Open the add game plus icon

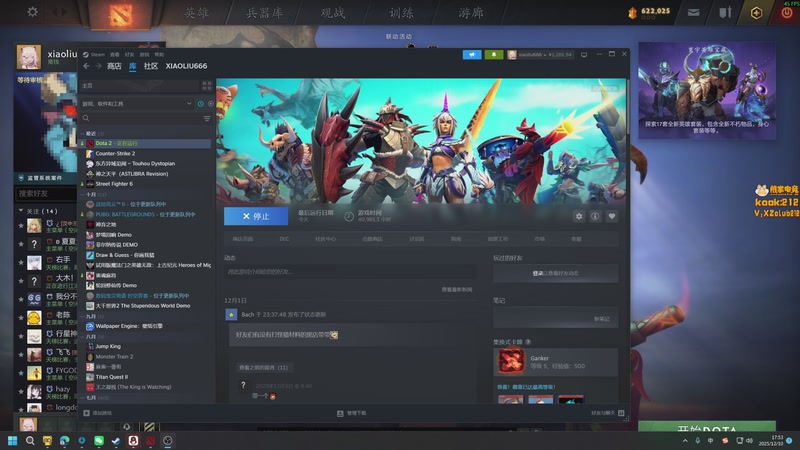pyautogui.click(x=86, y=413)
